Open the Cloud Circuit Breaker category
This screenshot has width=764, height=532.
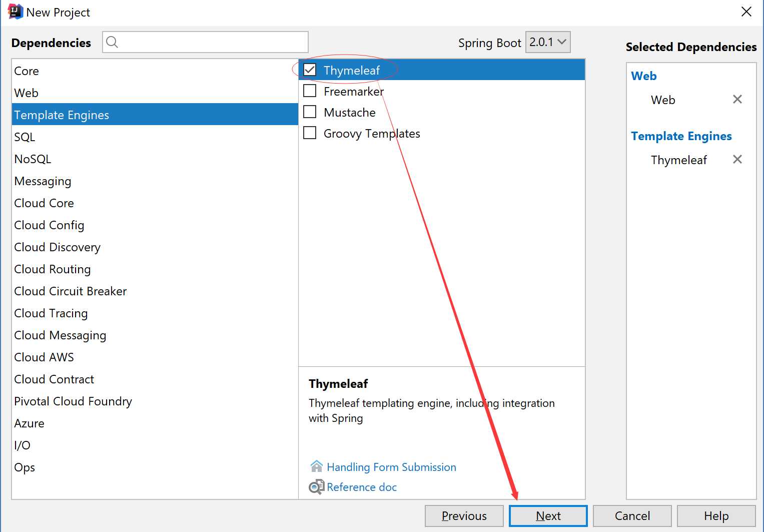pos(155,291)
